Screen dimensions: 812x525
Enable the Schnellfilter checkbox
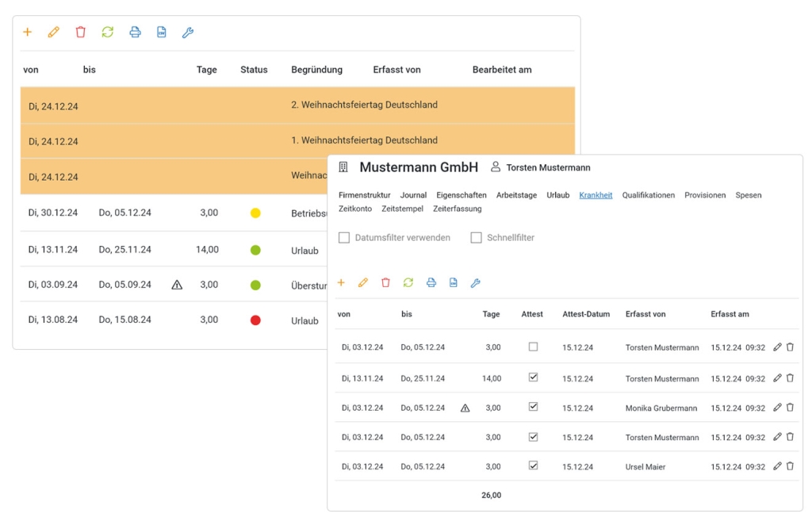point(476,238)
